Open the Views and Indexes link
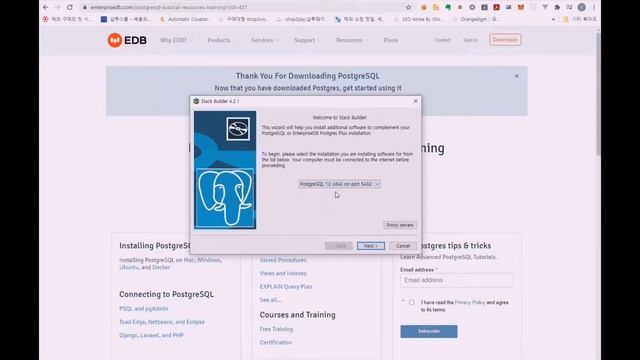 (283, 273)
